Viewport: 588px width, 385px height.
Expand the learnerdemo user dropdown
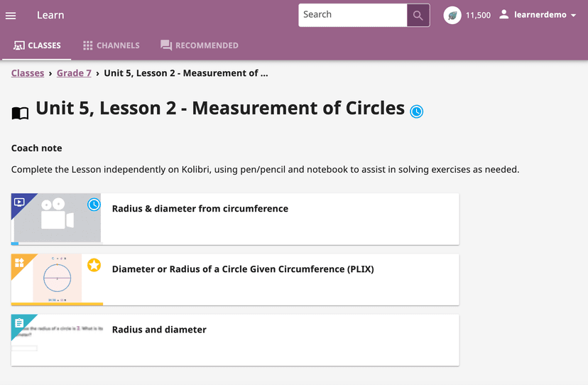point(573,16)
